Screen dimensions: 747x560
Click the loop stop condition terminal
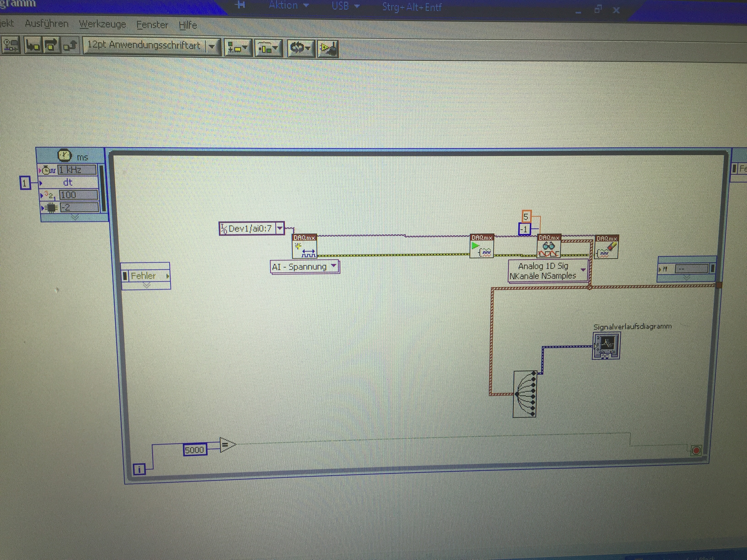point(696,450)
